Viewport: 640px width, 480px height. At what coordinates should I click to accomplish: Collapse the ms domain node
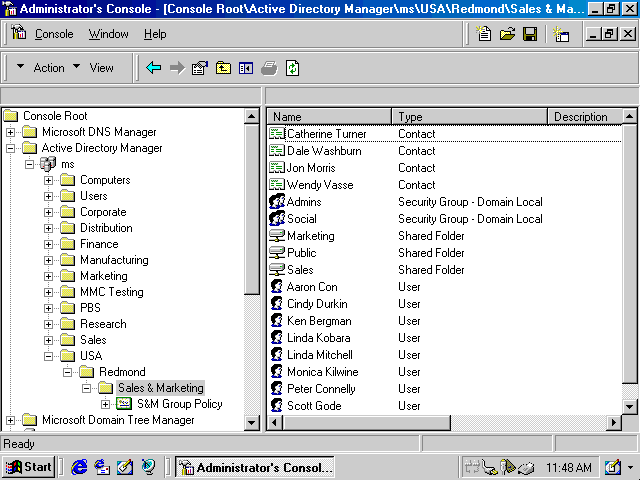tap(29, 164)
